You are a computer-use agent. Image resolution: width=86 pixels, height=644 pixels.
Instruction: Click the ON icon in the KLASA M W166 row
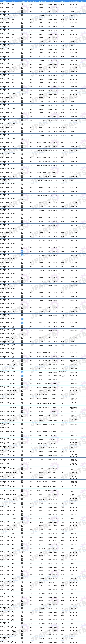coord(22,364)
